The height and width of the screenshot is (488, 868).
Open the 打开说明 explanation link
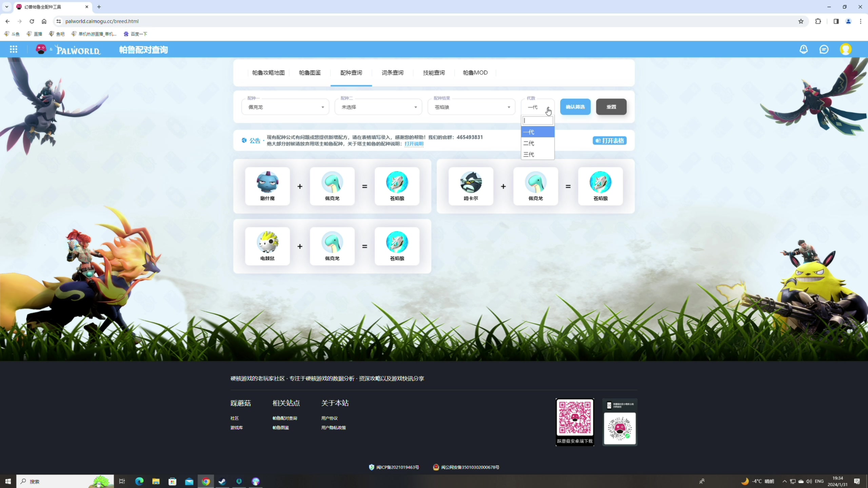414,144
